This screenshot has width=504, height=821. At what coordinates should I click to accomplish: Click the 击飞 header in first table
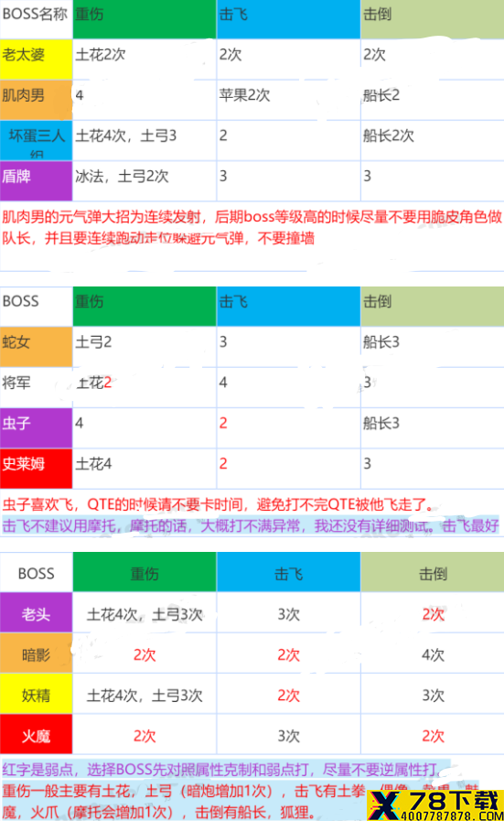[288, 19]
